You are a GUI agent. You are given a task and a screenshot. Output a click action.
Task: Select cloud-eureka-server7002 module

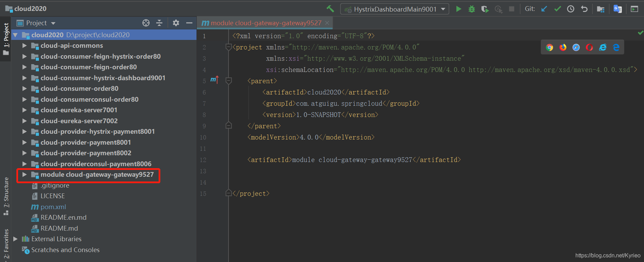tap(79, 121)
